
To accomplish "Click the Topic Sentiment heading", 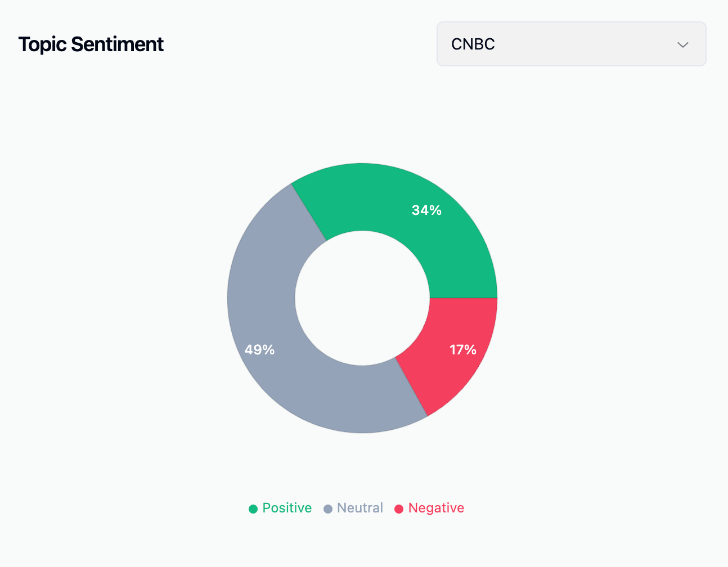I will (91, 44).
